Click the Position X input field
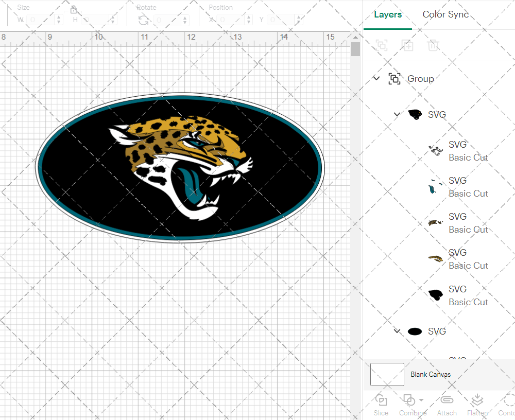Image resolution: width=515 pixels, height=420 pixels. tap(231, 20)
